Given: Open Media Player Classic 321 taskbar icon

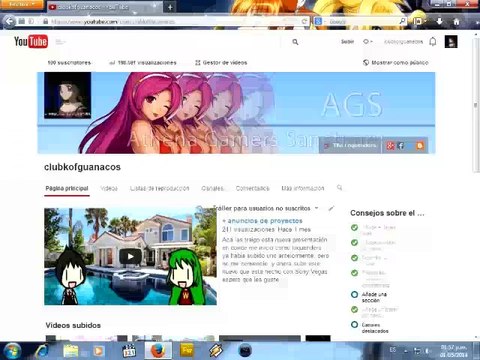Looking at the screenshot, I should coord(129,351).
